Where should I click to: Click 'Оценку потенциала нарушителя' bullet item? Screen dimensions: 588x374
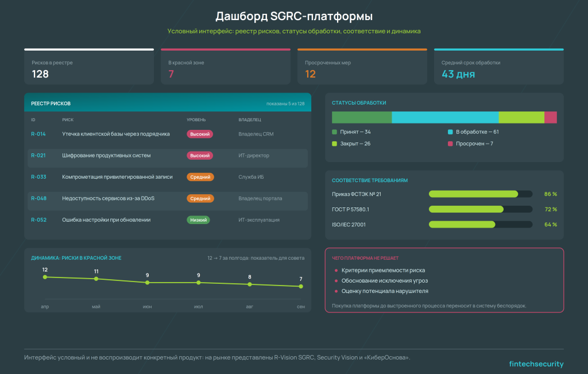click(x=384, y=291)
